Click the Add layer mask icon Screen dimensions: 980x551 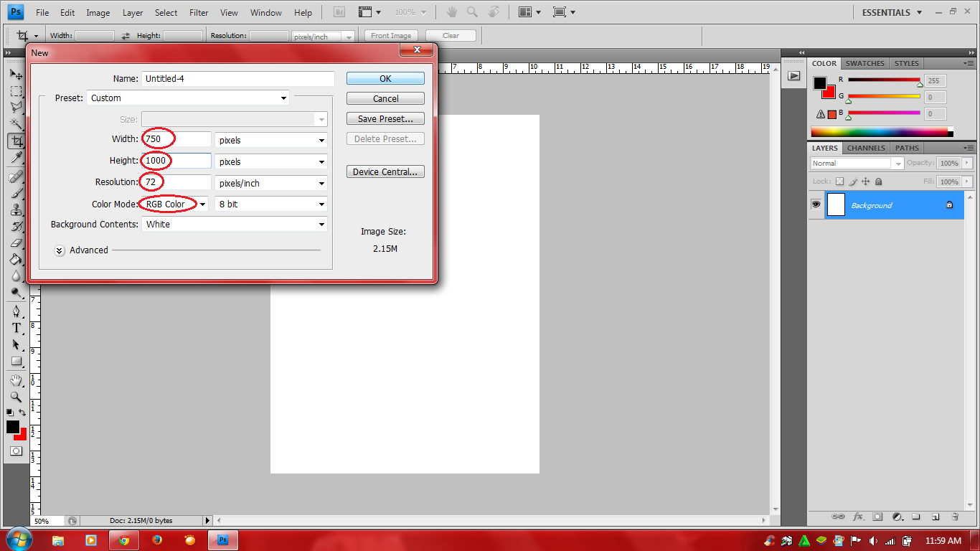pos(877,517)
